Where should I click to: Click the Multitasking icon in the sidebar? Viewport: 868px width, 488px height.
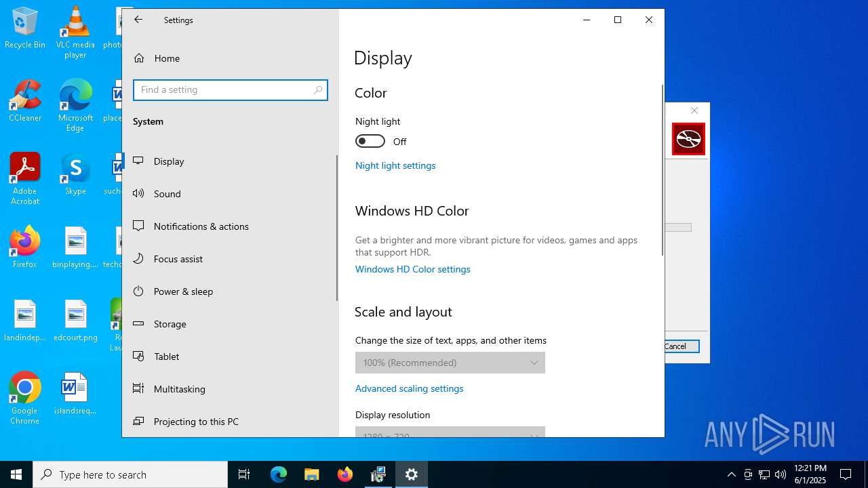138,388
